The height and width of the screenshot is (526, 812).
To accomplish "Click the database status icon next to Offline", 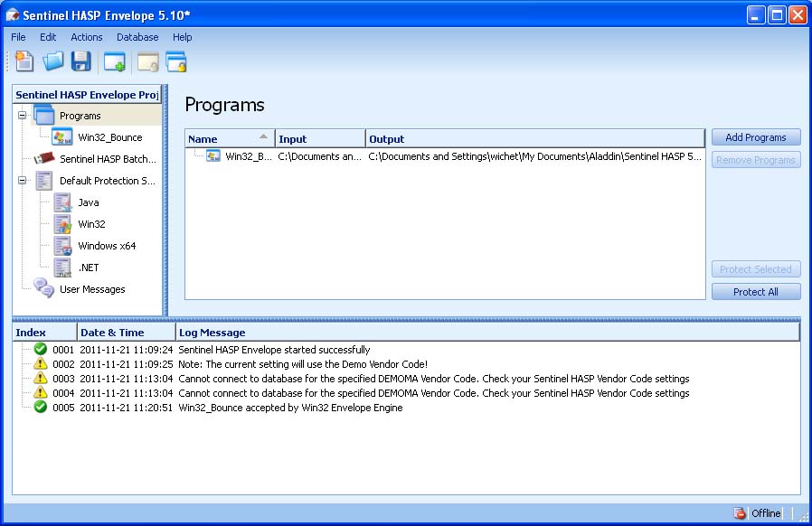I will pyautogui.click(x=739, y=512).
